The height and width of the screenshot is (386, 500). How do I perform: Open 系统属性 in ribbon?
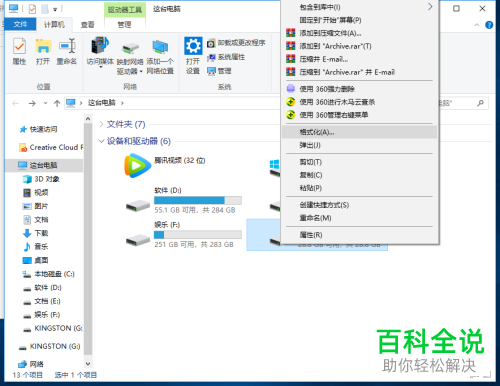[226, 57]
